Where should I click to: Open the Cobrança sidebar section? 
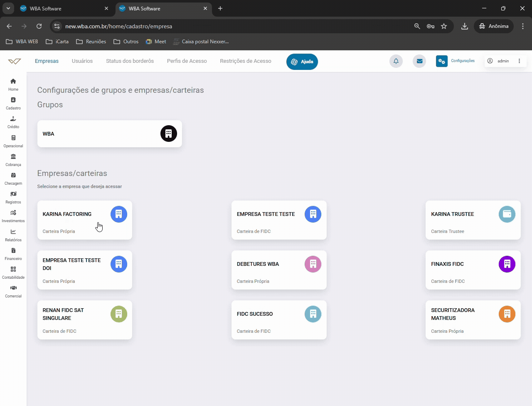tap(13, 160)
